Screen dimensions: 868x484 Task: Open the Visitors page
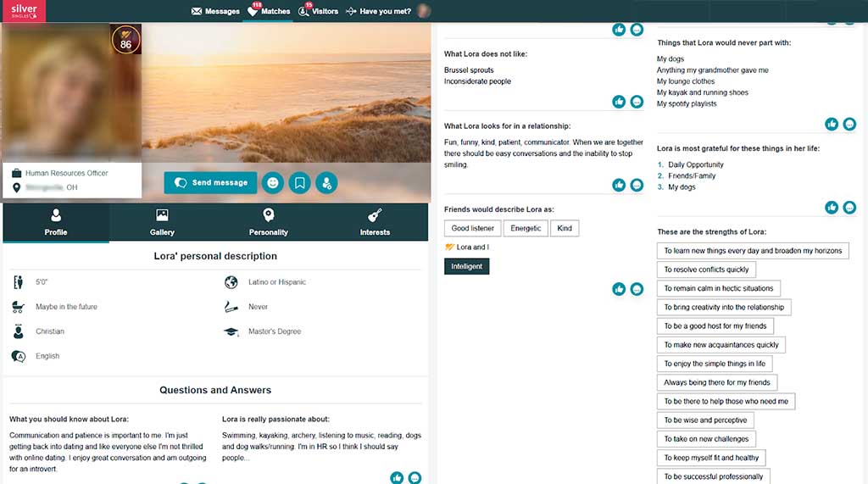319,11
